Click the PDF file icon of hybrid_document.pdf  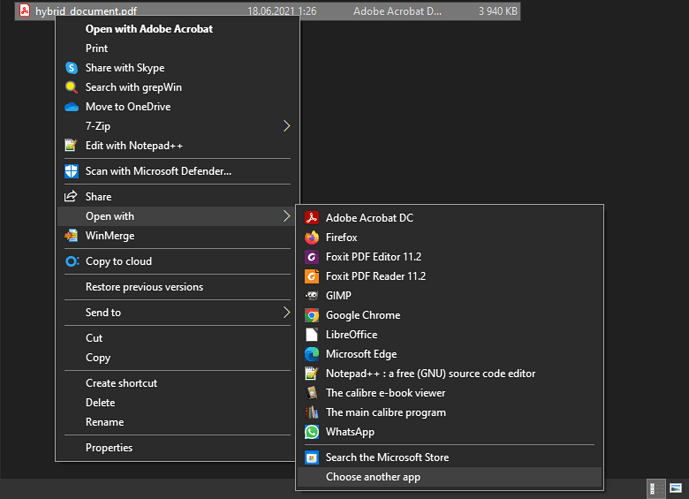(25, 10)
